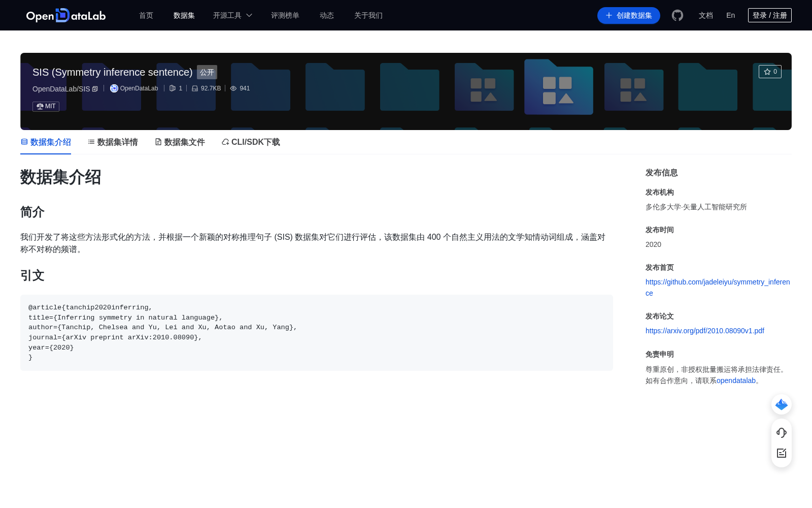Click the 公开 visibility badge
This screenshot has width=812, height=508.
[207, 72]
